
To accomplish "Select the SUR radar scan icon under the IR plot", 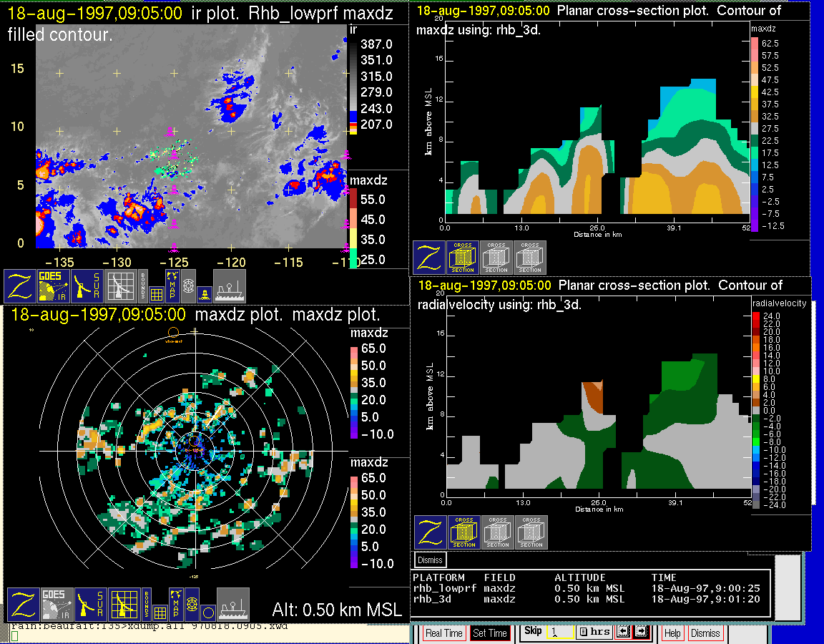I will click(89, 286).
